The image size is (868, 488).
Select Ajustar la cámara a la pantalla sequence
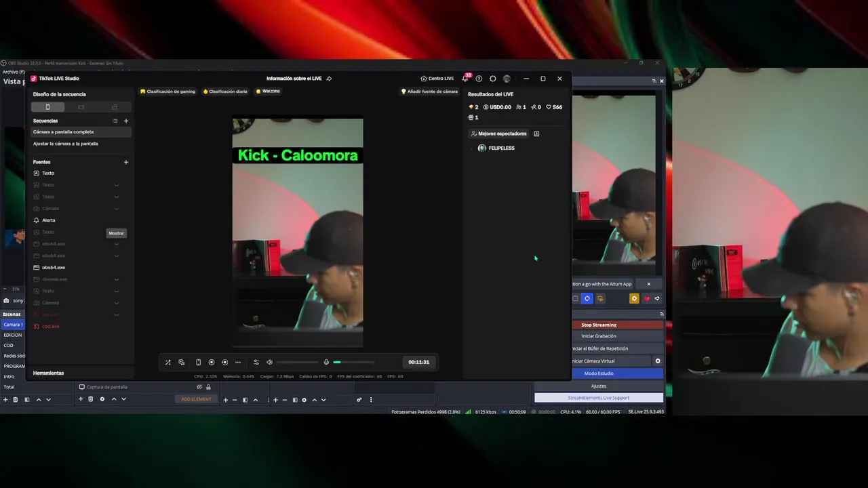(81, 144)
